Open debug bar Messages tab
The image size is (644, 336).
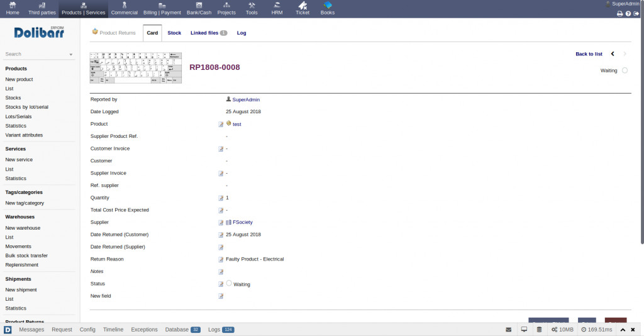(x=31, y=330)
